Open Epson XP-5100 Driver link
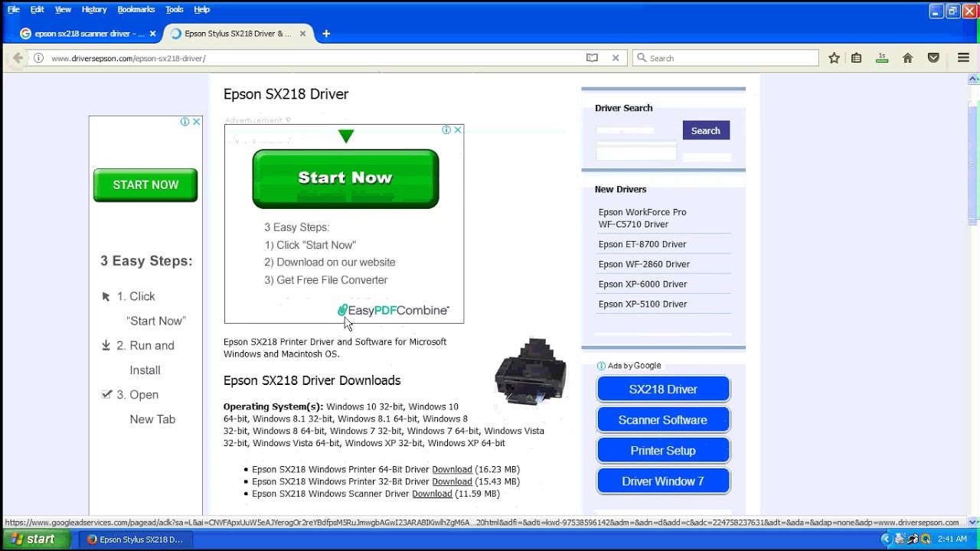This screenshot has height=551, width=980. (643, 304)
